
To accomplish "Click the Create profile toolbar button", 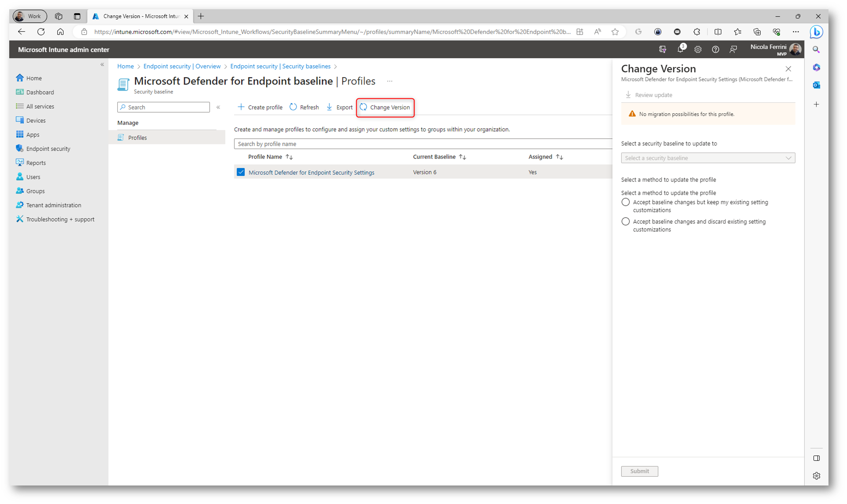I will pyautogui.click(x=260, y=107).
